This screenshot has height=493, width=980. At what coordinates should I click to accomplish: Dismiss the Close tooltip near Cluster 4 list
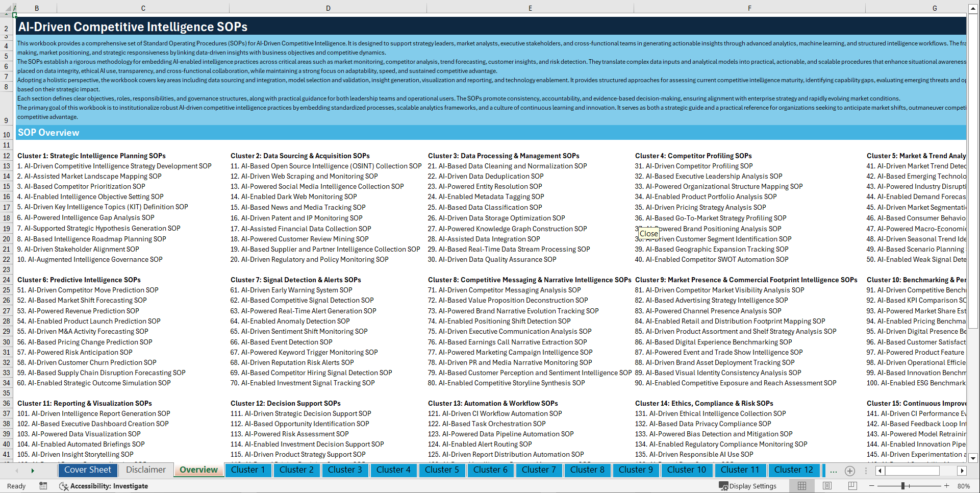[648, 233]
